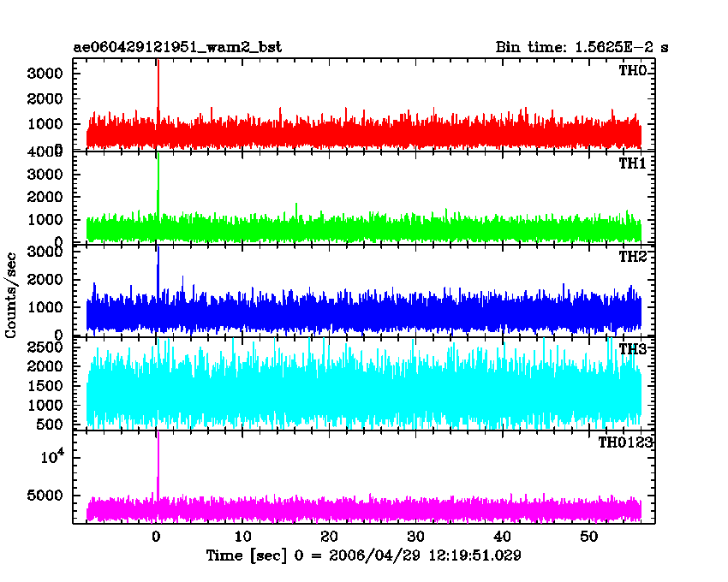Screen dimensions: 728x582
Task: Click the TH1 panel label
Action: [633, 163]
